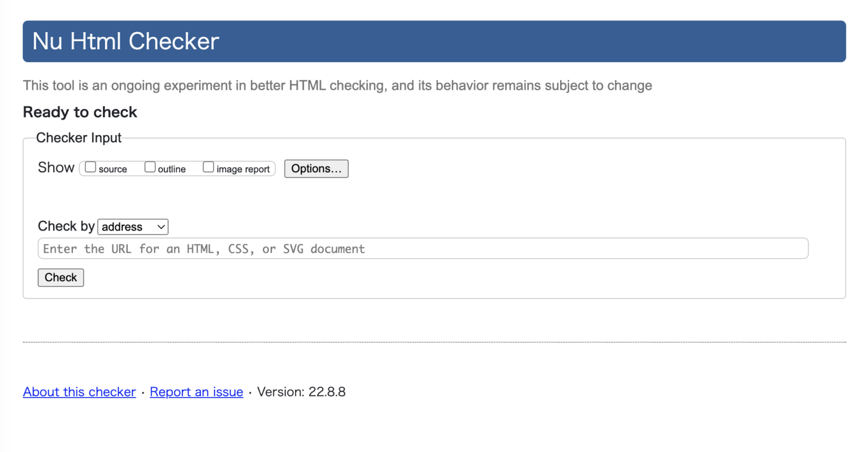Follow the Report an issue link
The image size is (868, 452).
[x=196, y=392]
